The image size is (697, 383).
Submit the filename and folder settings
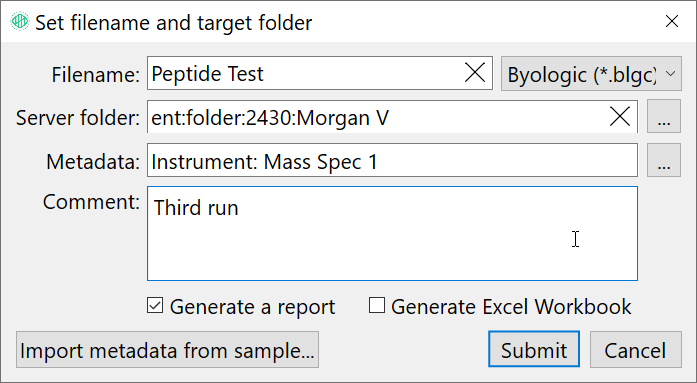534,349
